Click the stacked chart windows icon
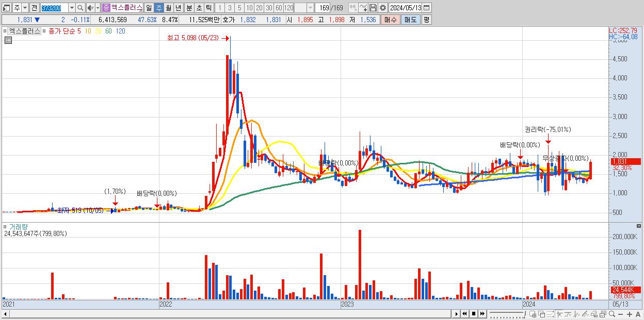Viewport: 644px width, 320px height. pos(603,314)
